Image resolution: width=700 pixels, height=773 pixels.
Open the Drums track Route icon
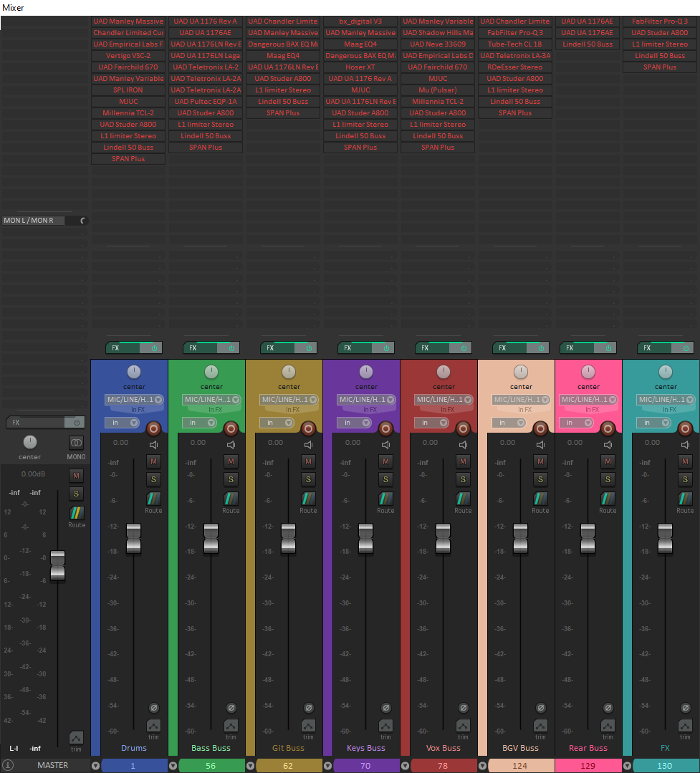[x=153, y=499]
